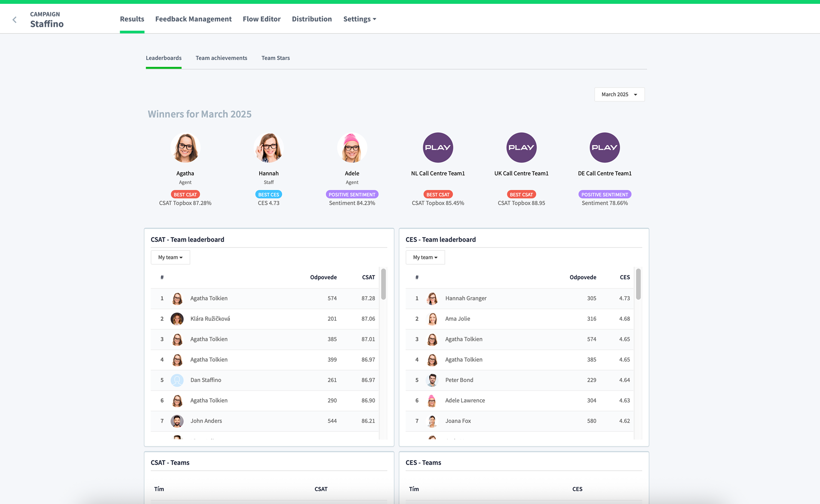Click the back arrow beside Campaign Staffino
The height and width of the screenshot is (504, 820).
pyautogui.click(x=15, y=20)
